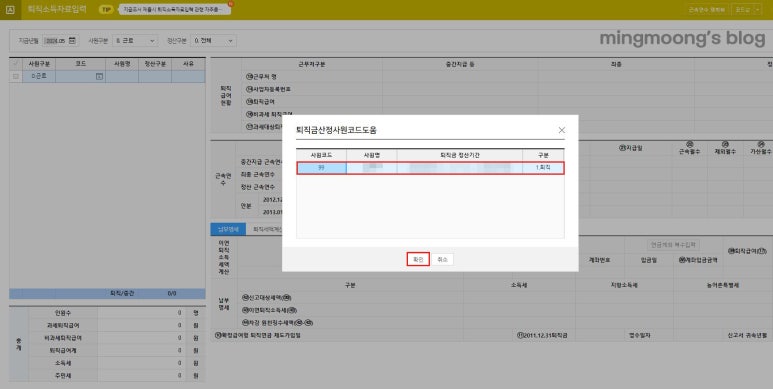Image resolution: width=773 pixels, height=389 pixels.
Task: Click the 중간지급 등 column header
Action: coord(460,65)
